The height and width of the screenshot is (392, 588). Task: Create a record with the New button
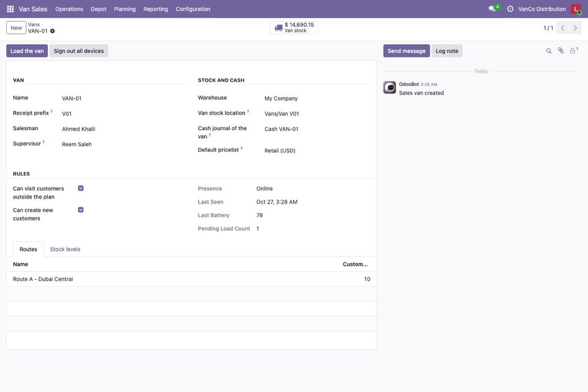pyautogui.click(x=16, y=28)
